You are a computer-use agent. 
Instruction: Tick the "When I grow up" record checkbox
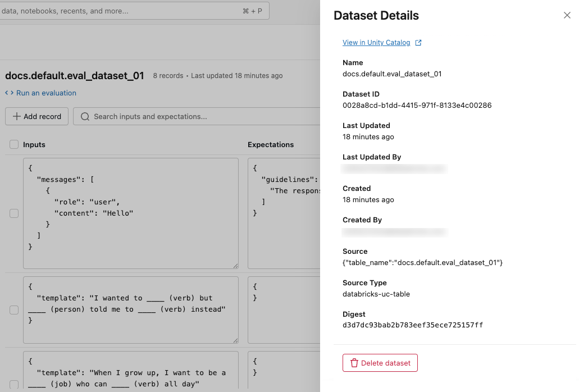point(14,384)
